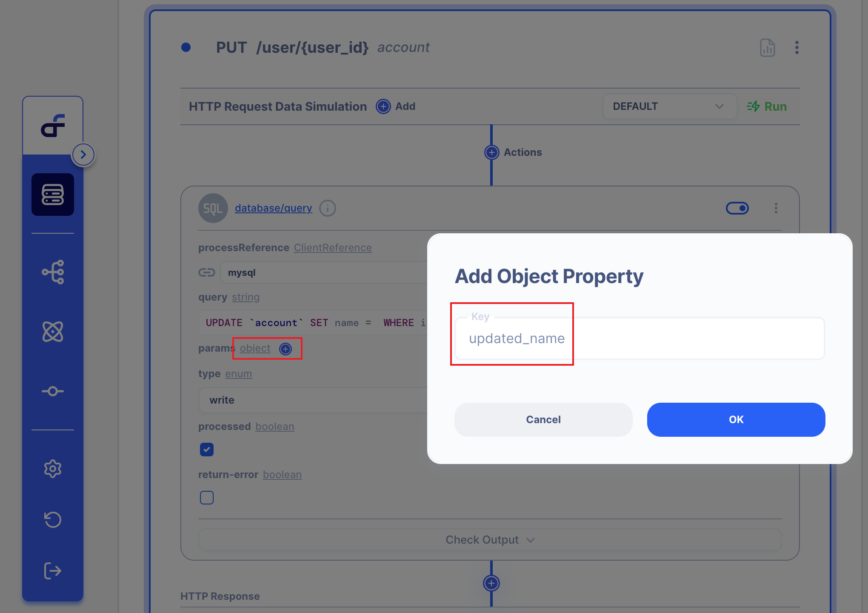Check the processed boolean checkbox

[x=207, y=450]
